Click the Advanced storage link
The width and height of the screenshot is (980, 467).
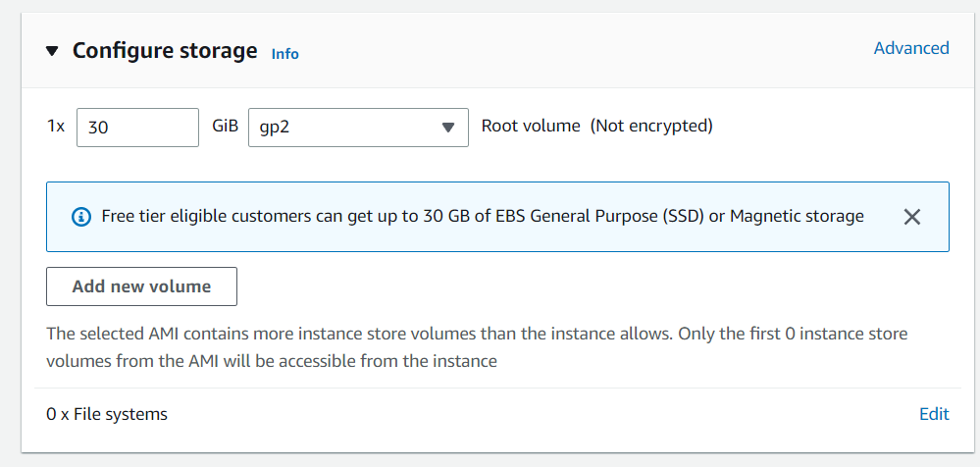tap(911, 48)
